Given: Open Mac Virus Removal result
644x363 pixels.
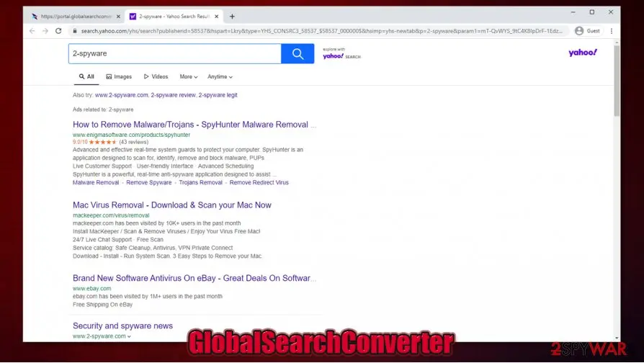Looking at the screenshot, I should pos(171,205).
